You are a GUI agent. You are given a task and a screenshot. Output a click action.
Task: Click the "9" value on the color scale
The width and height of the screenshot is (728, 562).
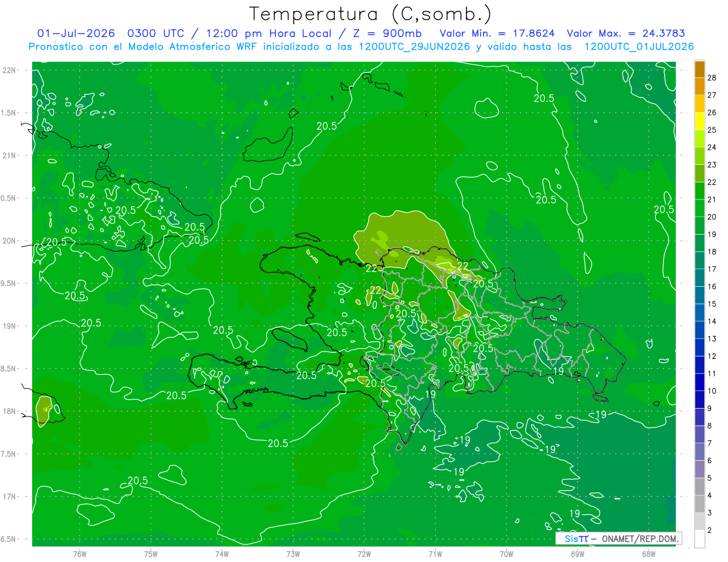click(710, 409)
